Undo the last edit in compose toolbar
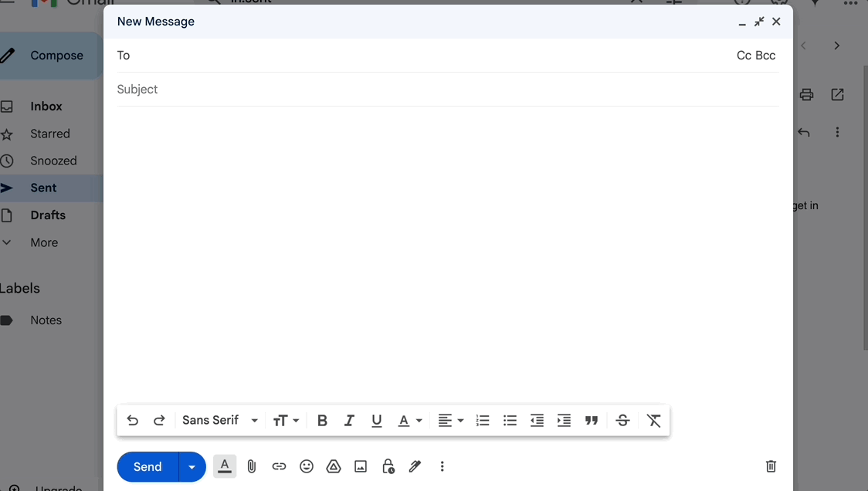The height and width of the screenshot is (491, 868). (132, 420)
